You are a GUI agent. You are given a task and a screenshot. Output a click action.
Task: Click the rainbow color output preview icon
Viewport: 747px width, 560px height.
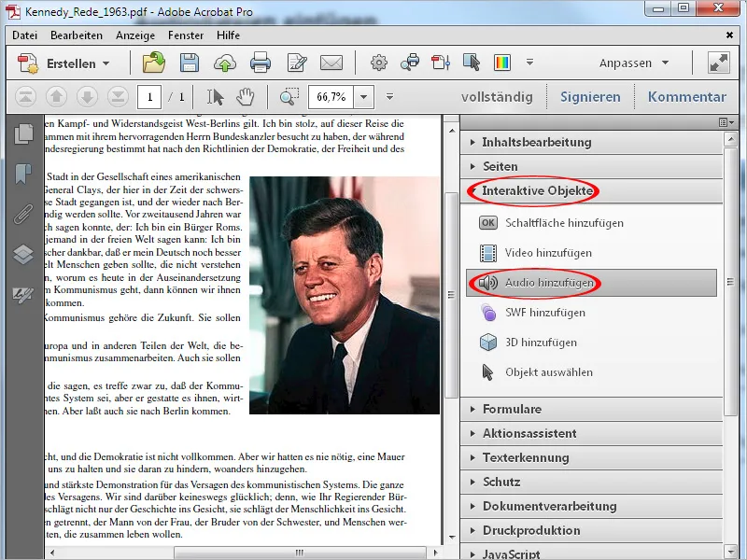click(x=502, y=63)
